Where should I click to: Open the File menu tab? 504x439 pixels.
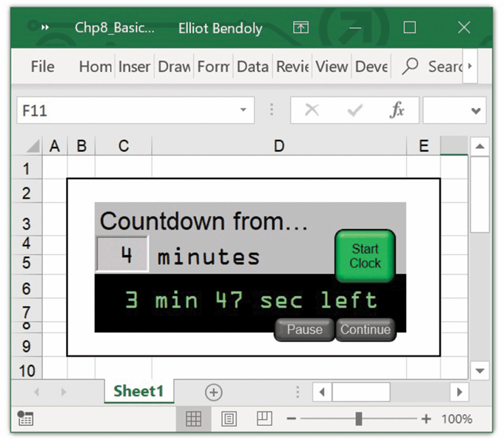point(43,66)
